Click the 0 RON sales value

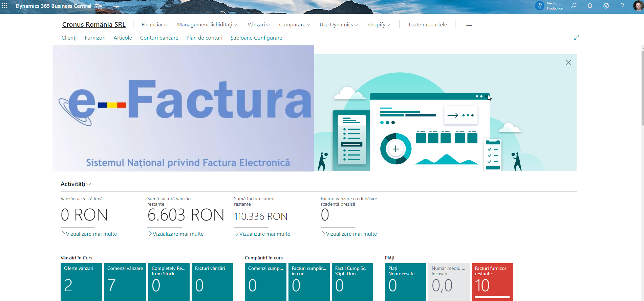coord(84,215)
